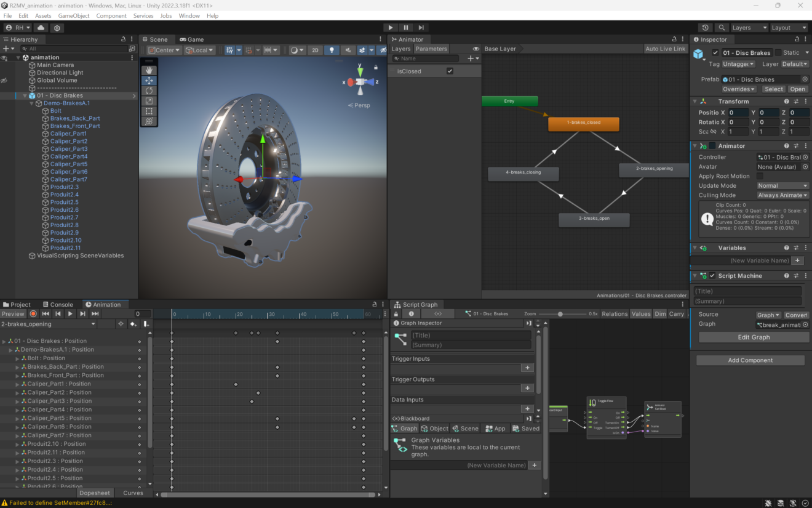This screenshot has width=812, height=508.
Task: Select the Rotate tool in Scene
Action: point(148,91)
